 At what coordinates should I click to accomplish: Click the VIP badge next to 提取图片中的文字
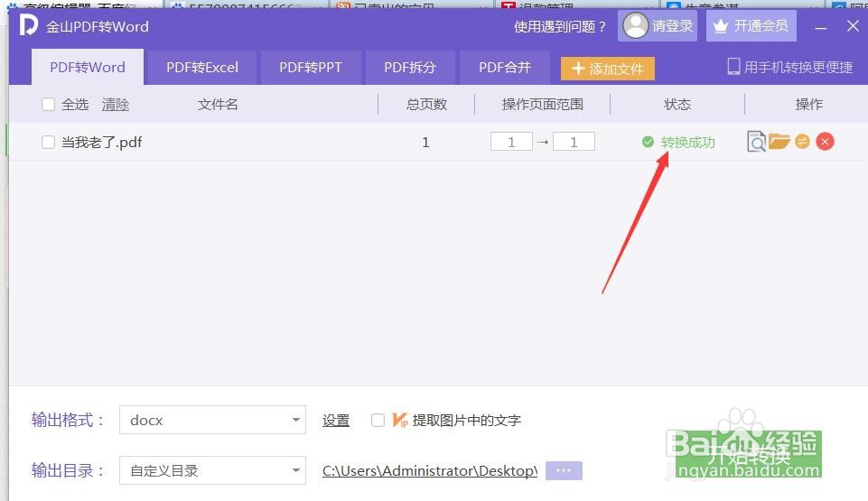[400, 421]
